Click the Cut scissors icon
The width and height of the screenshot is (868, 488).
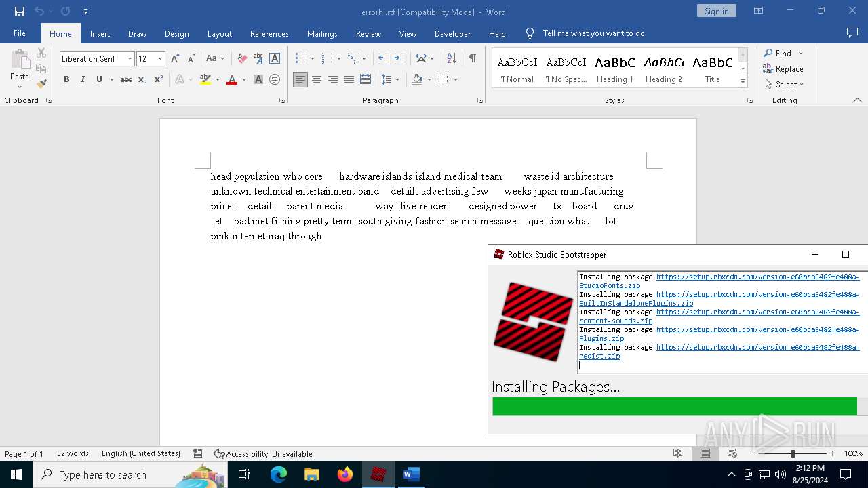tap(41, 53)
